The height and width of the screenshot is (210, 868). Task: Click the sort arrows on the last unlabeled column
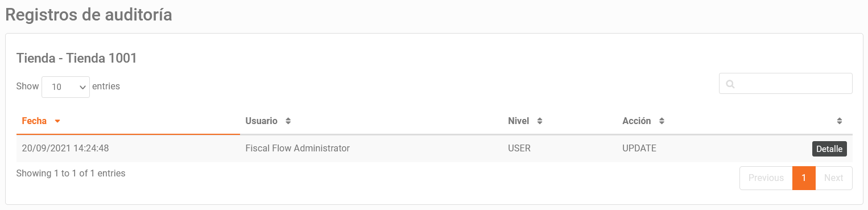(x=840, y=121)
